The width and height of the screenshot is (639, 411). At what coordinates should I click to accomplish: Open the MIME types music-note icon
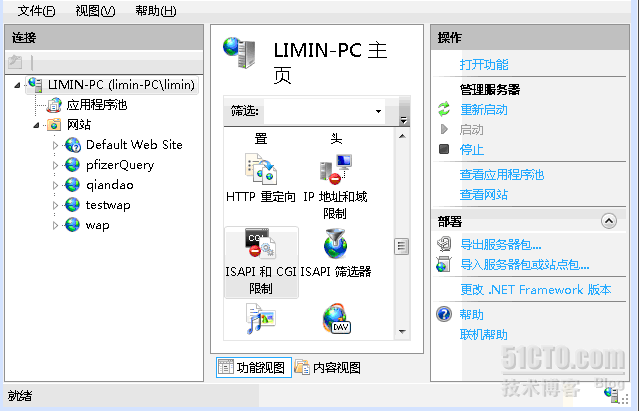pos(261,319)
